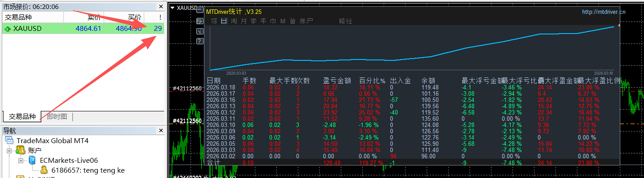
Task: Click the total profit value 120.48
Action: point(332,163)
